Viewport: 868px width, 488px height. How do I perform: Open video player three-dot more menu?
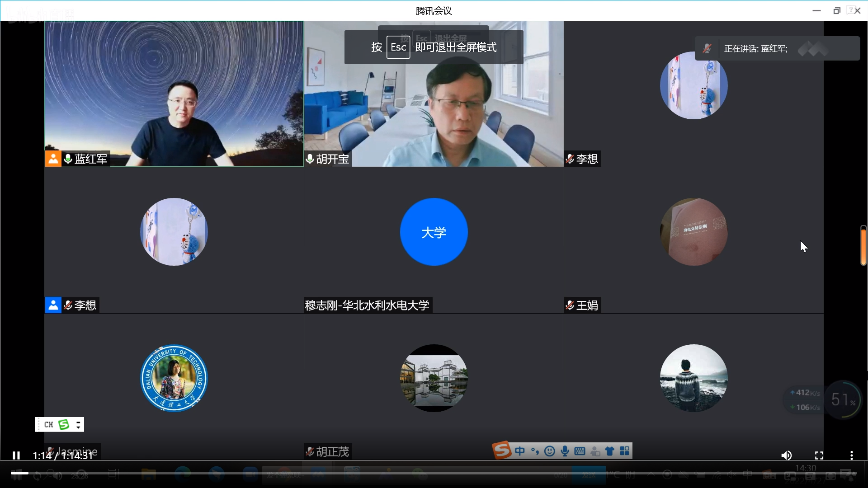point(851,455)
